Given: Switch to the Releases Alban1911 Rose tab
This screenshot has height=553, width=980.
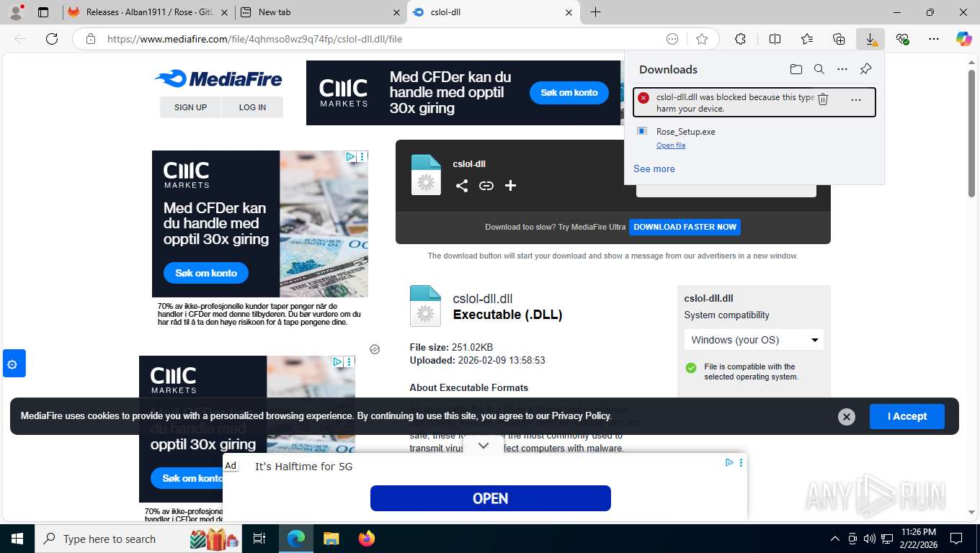Looking at the screenshot, I should (148, 12).
